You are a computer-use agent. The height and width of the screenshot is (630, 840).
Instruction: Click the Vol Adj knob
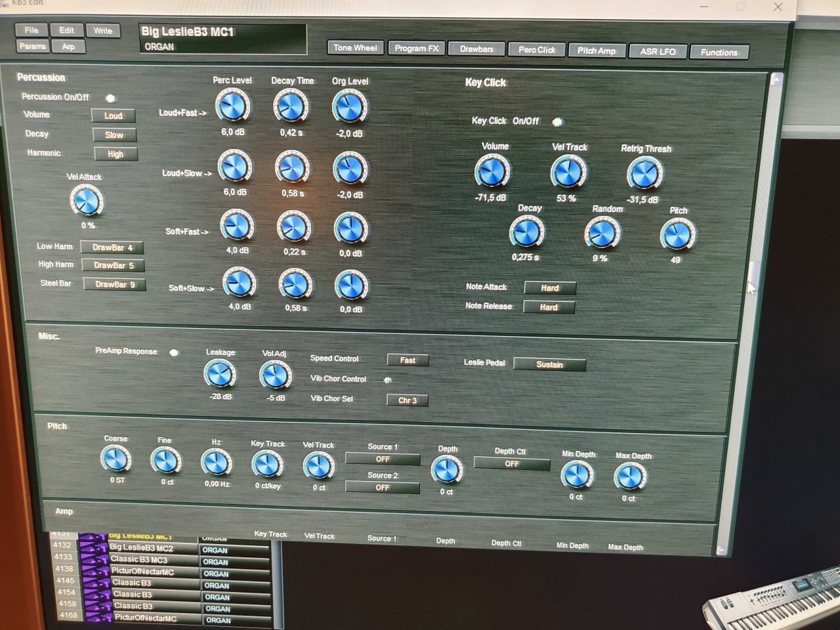coord(275,375)
